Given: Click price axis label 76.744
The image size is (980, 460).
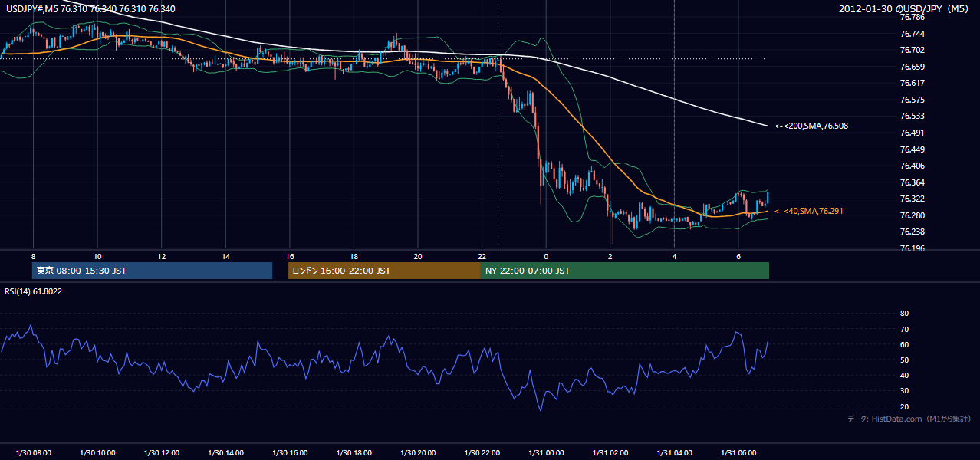Looking at the screenshot, I should click(x=911, y=34).
